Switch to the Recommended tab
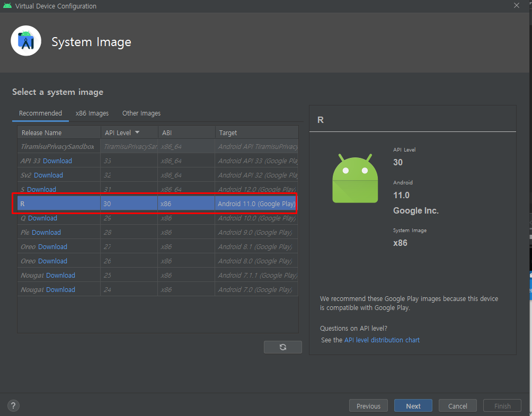This screenshot has height=416, width=532. pos(40,113)
